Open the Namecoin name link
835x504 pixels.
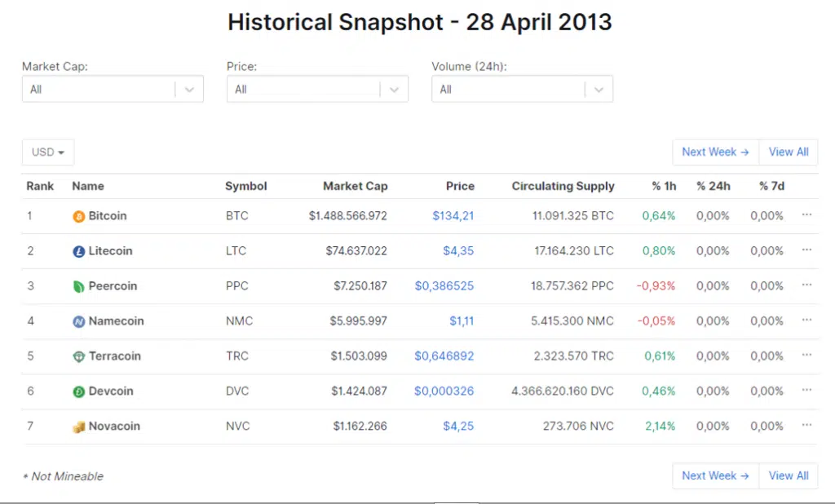tap(116, 321)
